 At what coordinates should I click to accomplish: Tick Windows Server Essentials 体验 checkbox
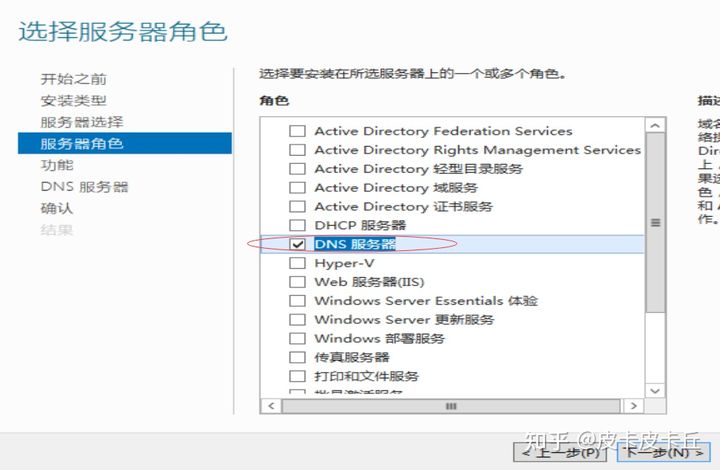(x=297, y=301)
